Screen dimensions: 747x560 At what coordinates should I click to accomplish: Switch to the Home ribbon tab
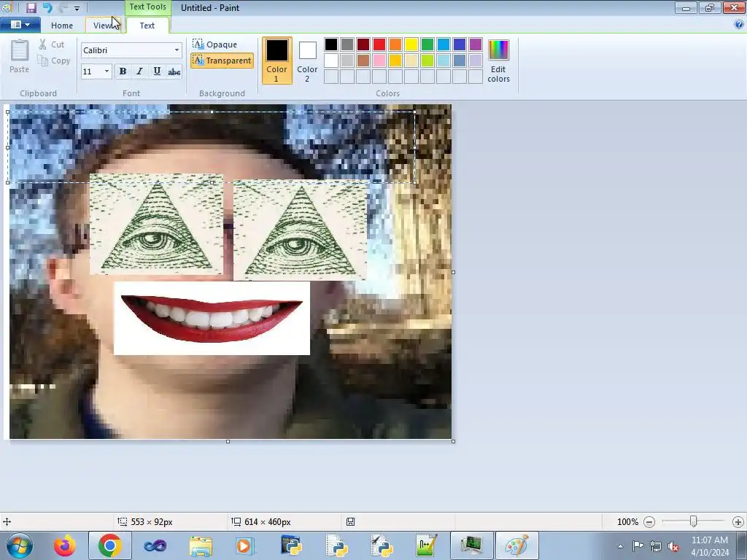[62, 26]
